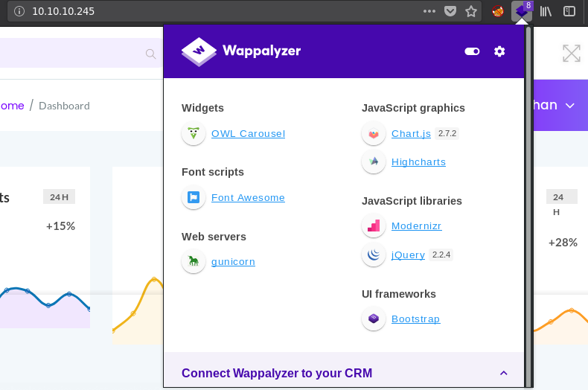Click the OWL Carousel icon
The width and height of the screenshot is (588, 390).
pyautogui.click(x=194, y=134)
